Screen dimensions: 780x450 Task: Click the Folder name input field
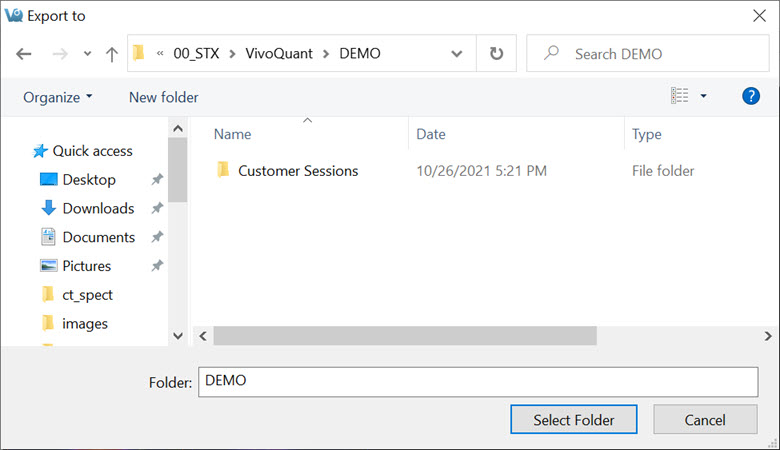478,381
